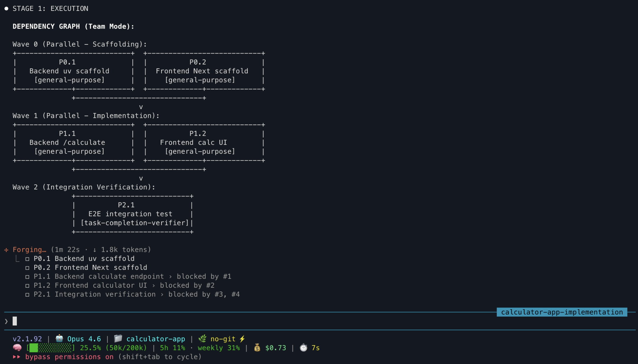The image size is (638, 364).
Task: Click the Wave 1 (Parallel – Implementation) label
Action: point(86,116)
